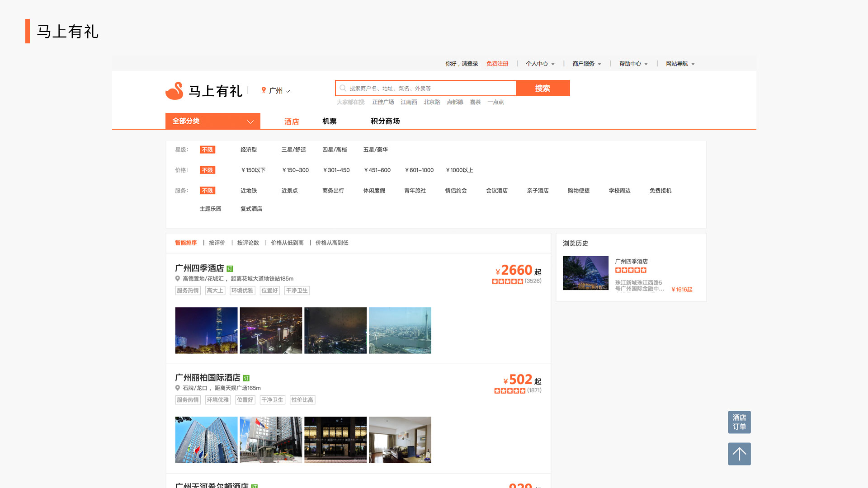Filter service 近地铁
The width and height of the screenshot is (868, 488).
[249, 191]
